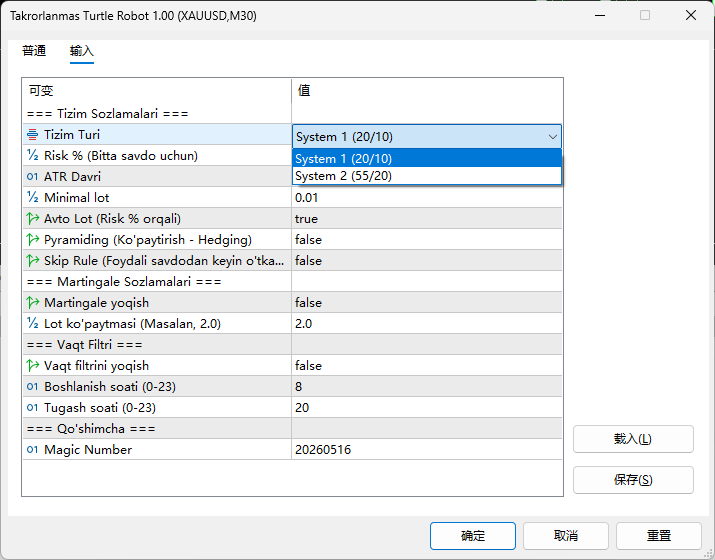Click the 值 column header
Screen dimensions: 715x560
427,90
